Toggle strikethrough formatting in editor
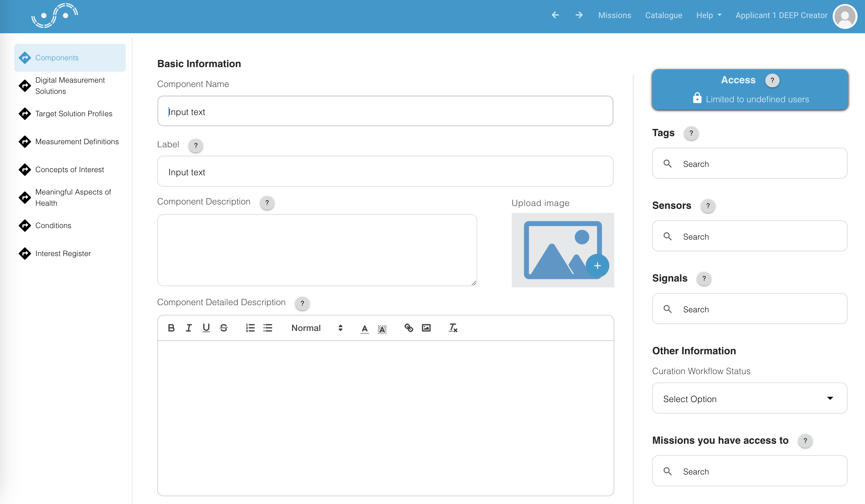Image resolution: width=865 pixels, height=504 pixels. (223, 328)
